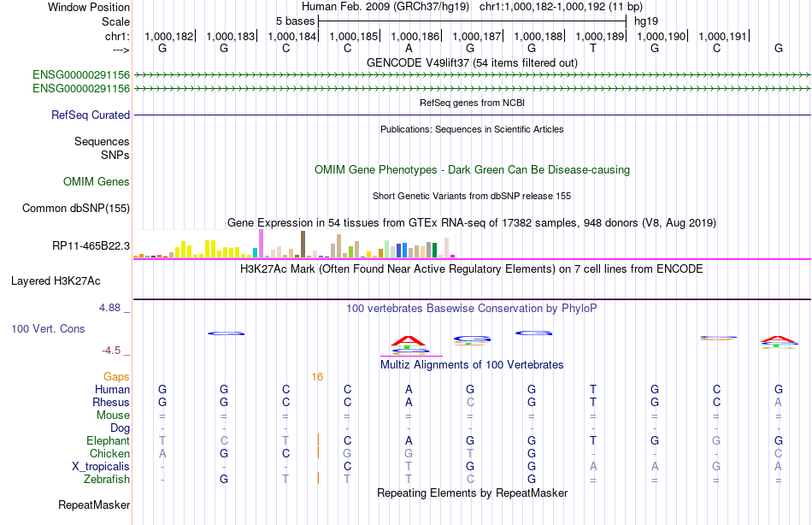Click the RefSeq Curated track label
The width and height of the screenshot is (812, 525).
point(90,115)
